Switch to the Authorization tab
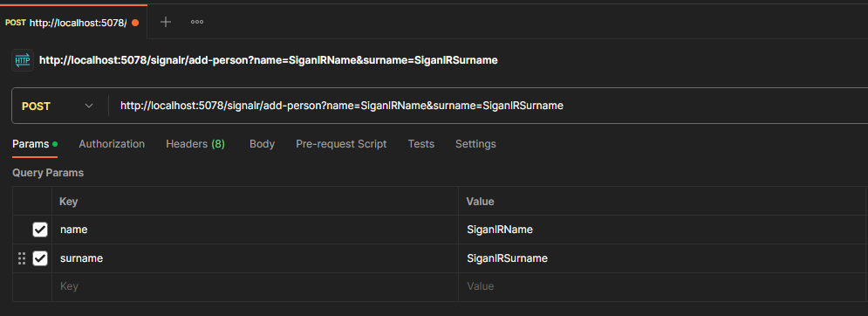 (112, 144)
